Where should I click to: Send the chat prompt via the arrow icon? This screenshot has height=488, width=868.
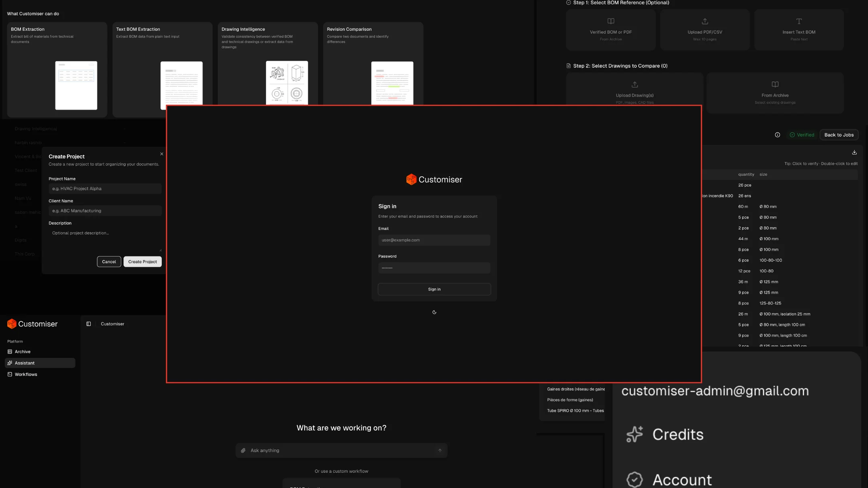[x=439, y=450]
